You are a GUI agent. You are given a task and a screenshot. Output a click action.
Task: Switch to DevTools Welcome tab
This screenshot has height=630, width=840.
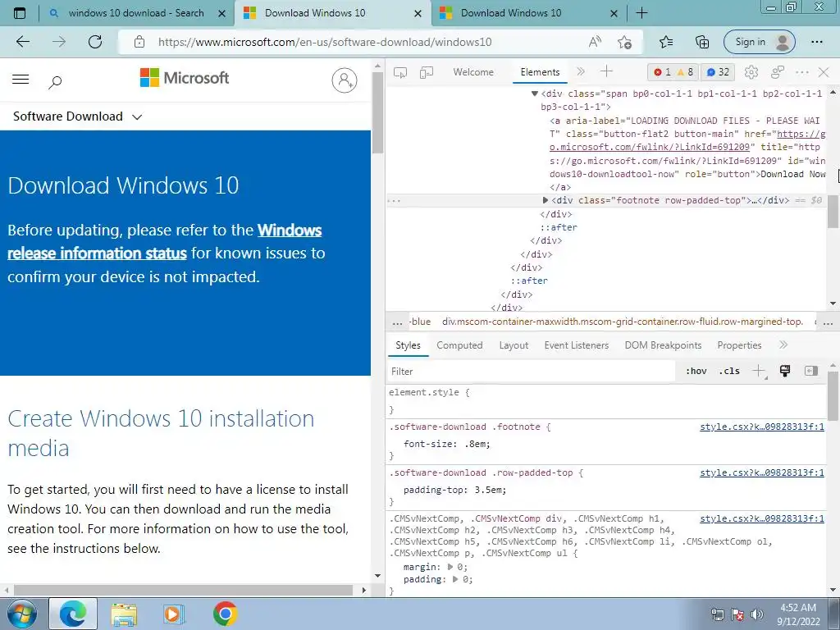(x=473, y=72)
